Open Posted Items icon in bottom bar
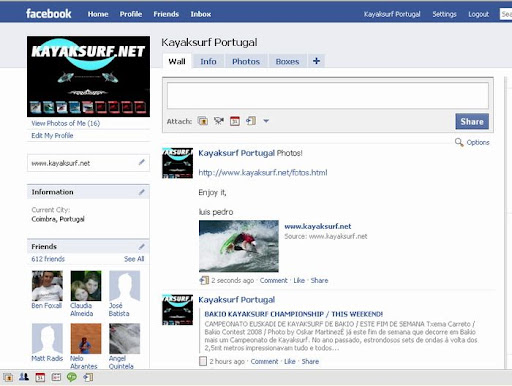The image size is (512, 386). click(x=88, y=377)
